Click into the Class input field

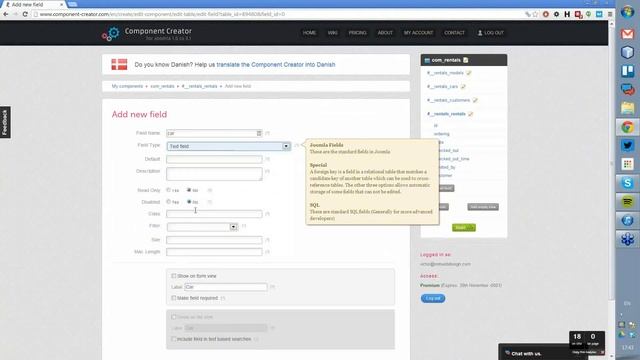pyautogui.click(x=214, y=213)
